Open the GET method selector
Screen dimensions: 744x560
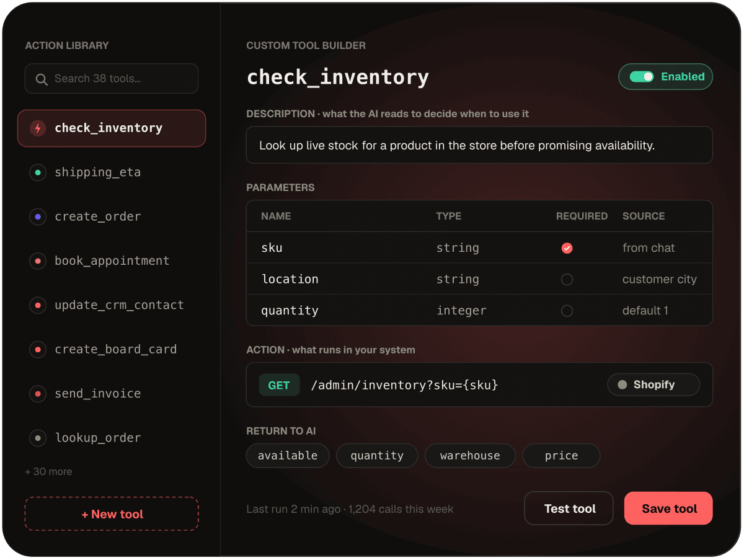[279, 385]
